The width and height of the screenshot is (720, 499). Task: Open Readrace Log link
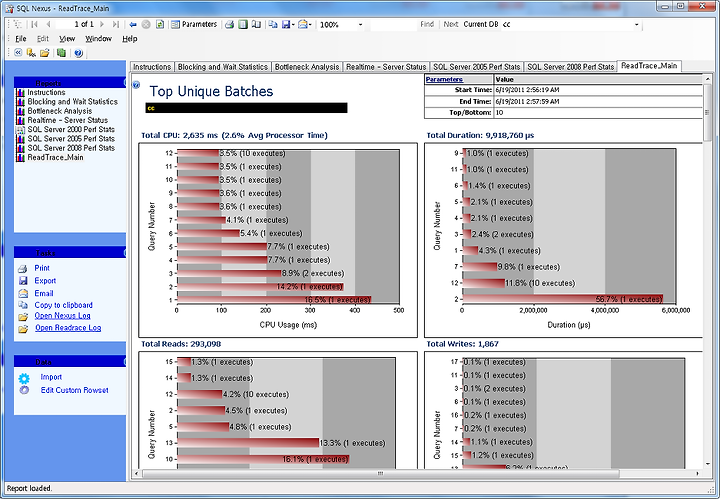[68, 327]
